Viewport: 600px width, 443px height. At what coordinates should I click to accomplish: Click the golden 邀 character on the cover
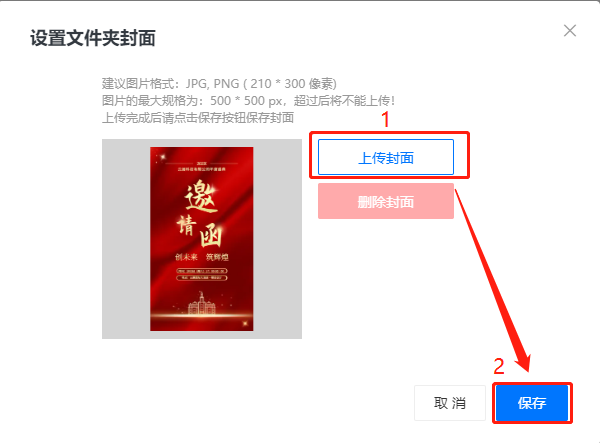(202, 197)
